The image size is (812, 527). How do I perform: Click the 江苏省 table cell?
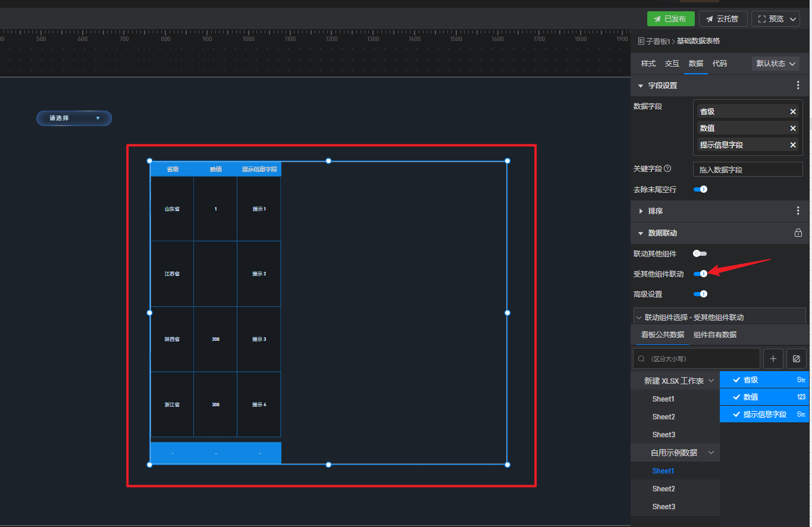(x=172, y=274)
